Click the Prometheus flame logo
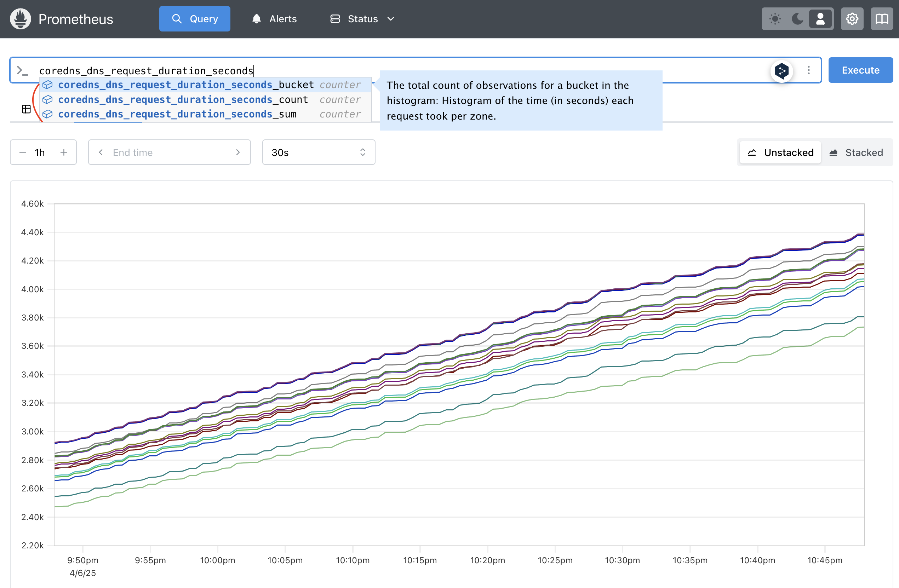The height and width of the screenshot is (588, 899). tap(21, 19)
